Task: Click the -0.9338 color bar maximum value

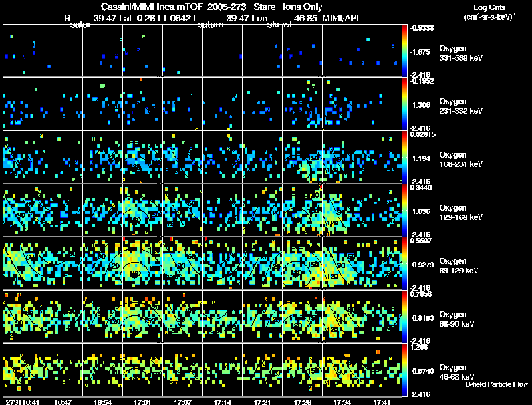Action: [x=422, y=28]
